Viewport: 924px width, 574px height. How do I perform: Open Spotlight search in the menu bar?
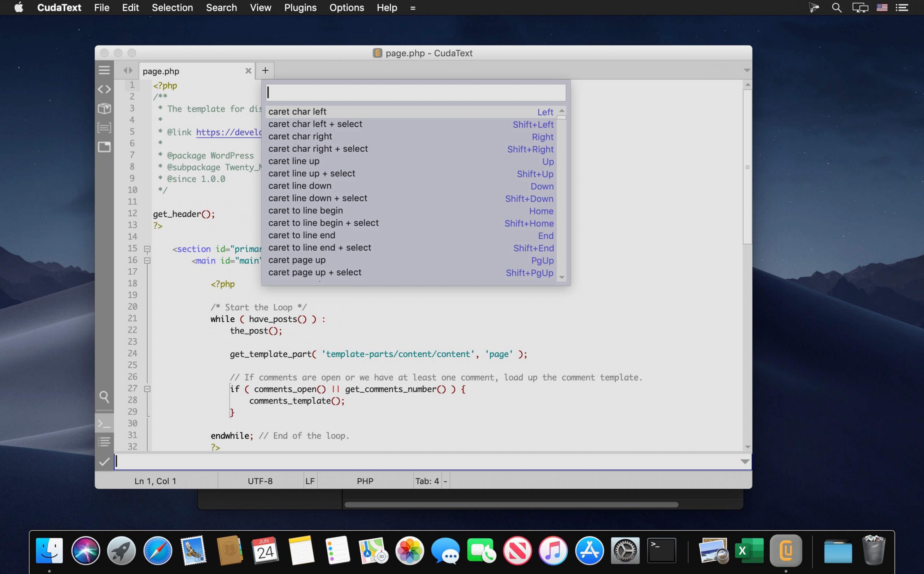[836, 7]
